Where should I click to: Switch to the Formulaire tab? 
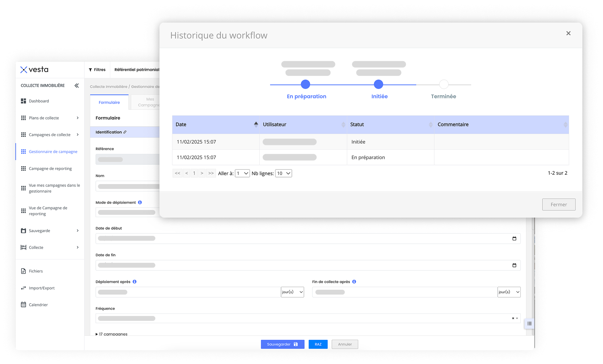109,103
